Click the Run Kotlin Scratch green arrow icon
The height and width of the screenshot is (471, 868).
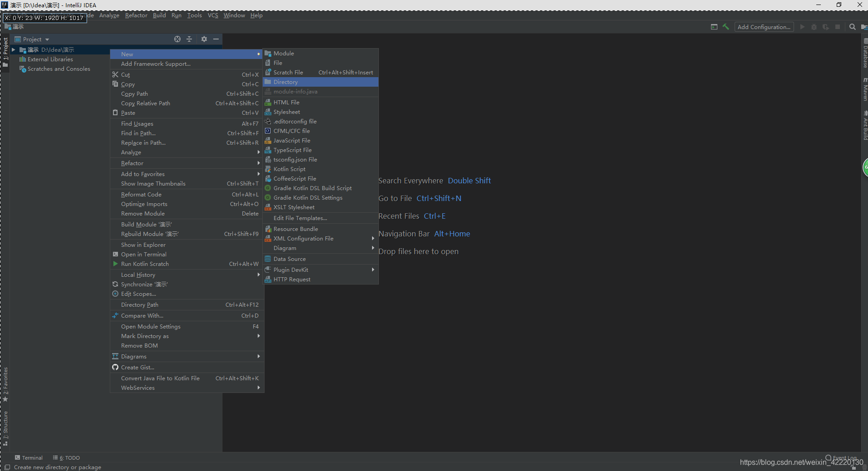(x=115, y=264)
